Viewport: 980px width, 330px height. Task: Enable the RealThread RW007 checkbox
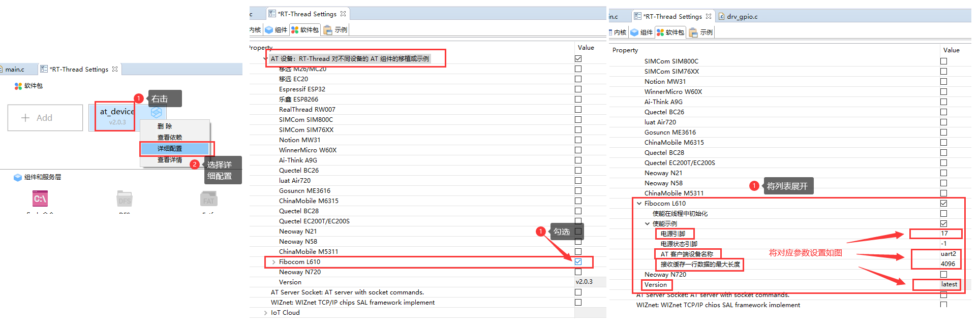pyautogui.click(x=578, y=110)
